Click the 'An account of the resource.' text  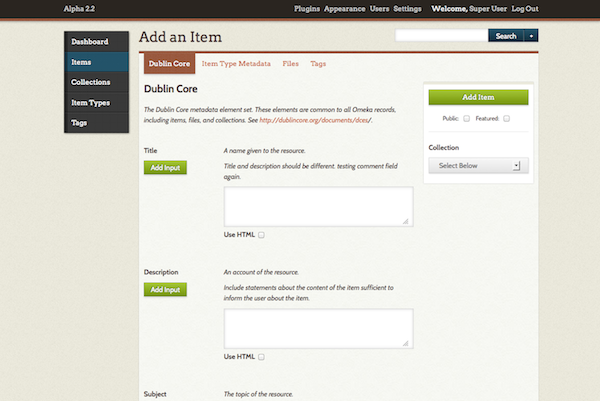(x=261, y=272)
